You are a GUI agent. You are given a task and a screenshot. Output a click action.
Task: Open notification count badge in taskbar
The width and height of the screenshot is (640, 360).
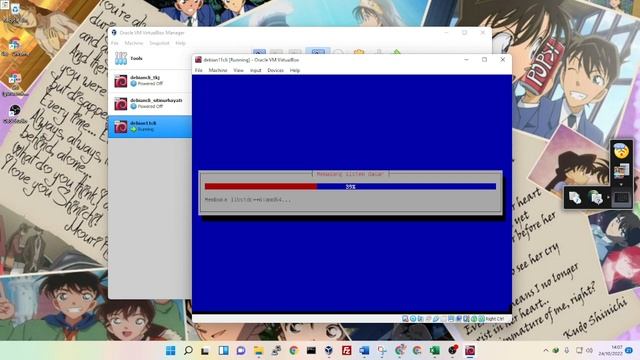tap(629, 350)
